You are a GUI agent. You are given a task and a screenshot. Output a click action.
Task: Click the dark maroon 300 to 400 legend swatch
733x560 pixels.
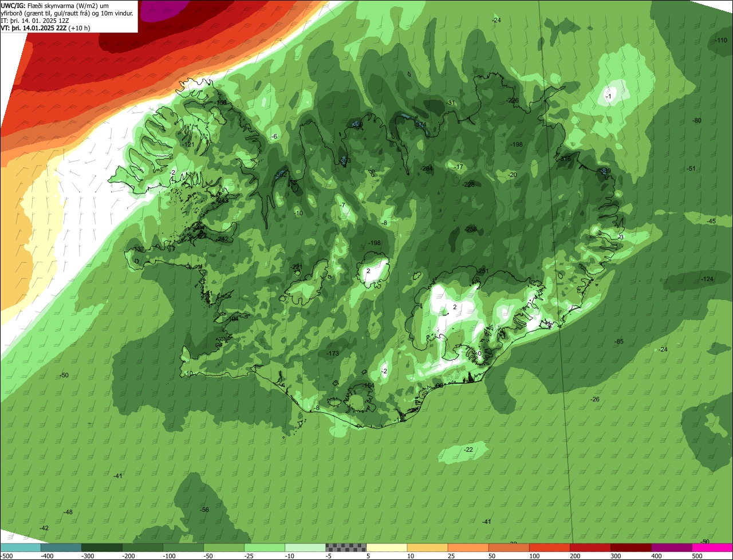[631, 547]
